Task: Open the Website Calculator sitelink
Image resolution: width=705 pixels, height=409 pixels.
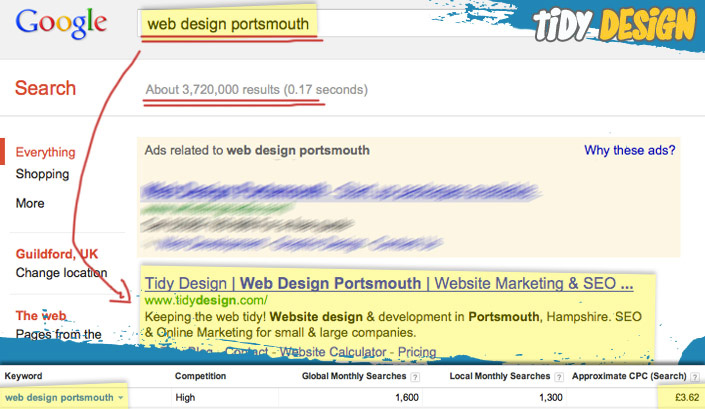Action: pyautogui.click(x=333, y=351)
